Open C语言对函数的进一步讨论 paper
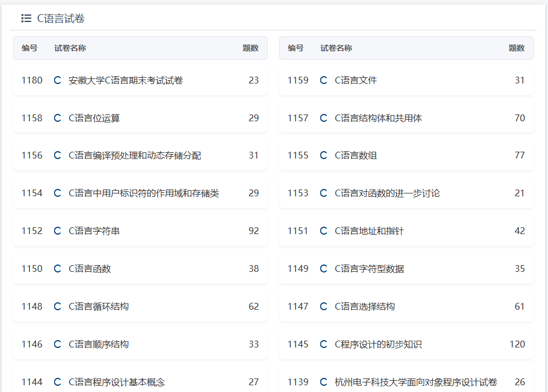The height and width of the screenshot is (392, 548). click(387, 193)
